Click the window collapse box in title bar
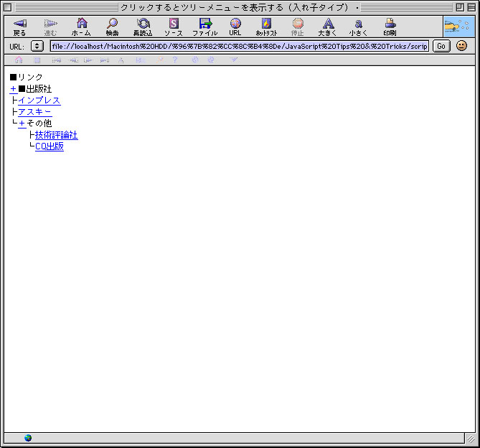Screen dimensions: 480x448 click(471, 7)
